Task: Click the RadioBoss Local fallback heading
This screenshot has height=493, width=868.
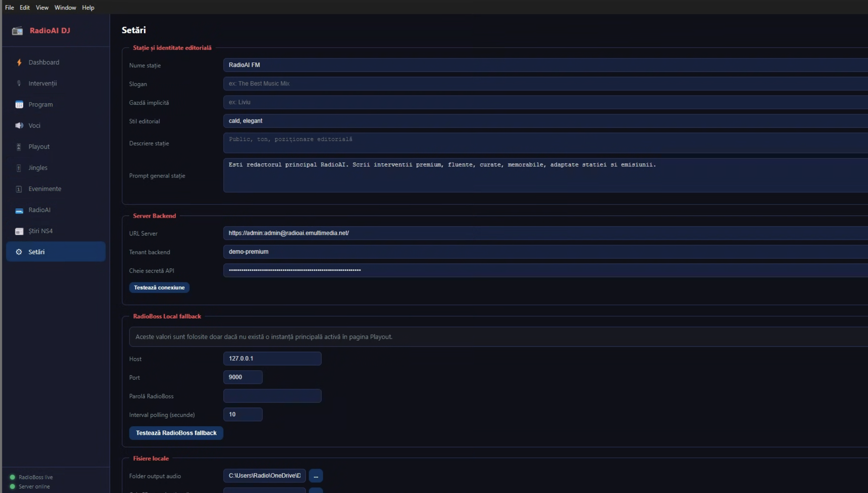Action: tap(167, 316)
